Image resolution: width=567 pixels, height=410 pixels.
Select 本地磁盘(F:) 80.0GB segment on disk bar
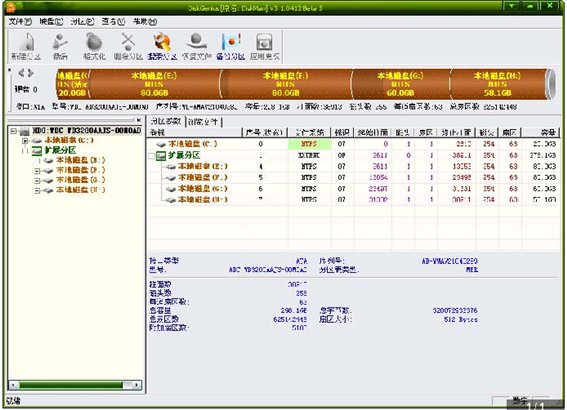tap(286, 84)
